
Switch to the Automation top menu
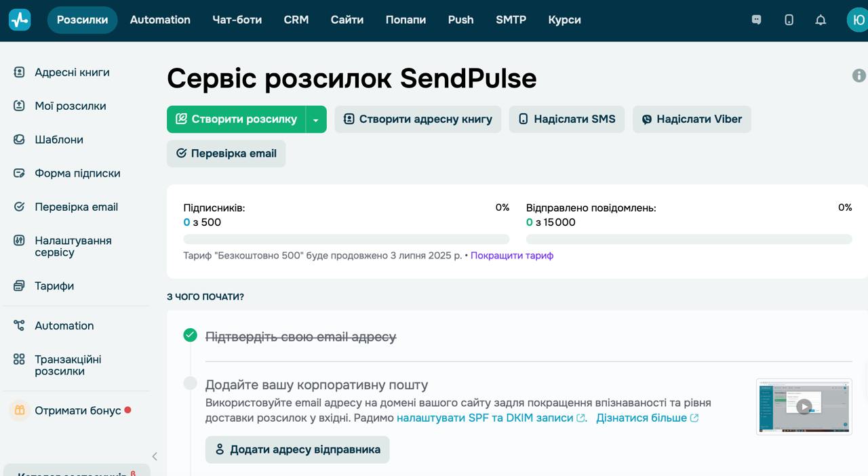pyautogui.click(x=160, y=20)
